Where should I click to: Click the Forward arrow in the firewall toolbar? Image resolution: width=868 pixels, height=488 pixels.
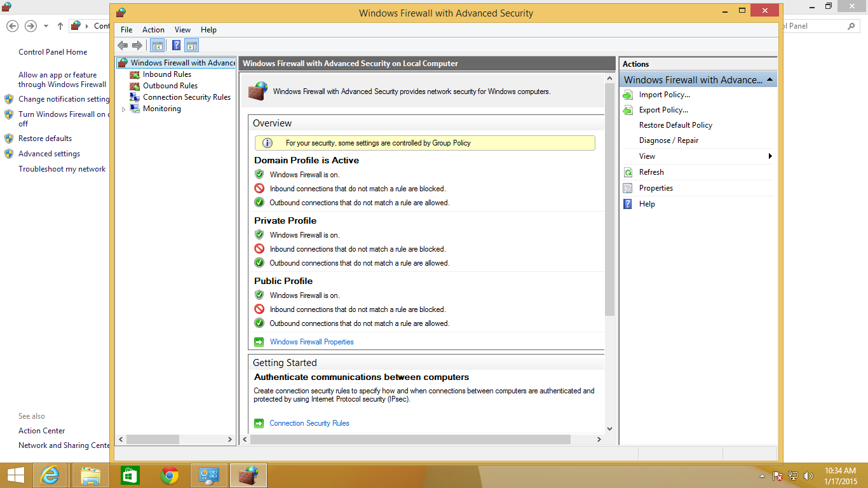coord(137,45)
